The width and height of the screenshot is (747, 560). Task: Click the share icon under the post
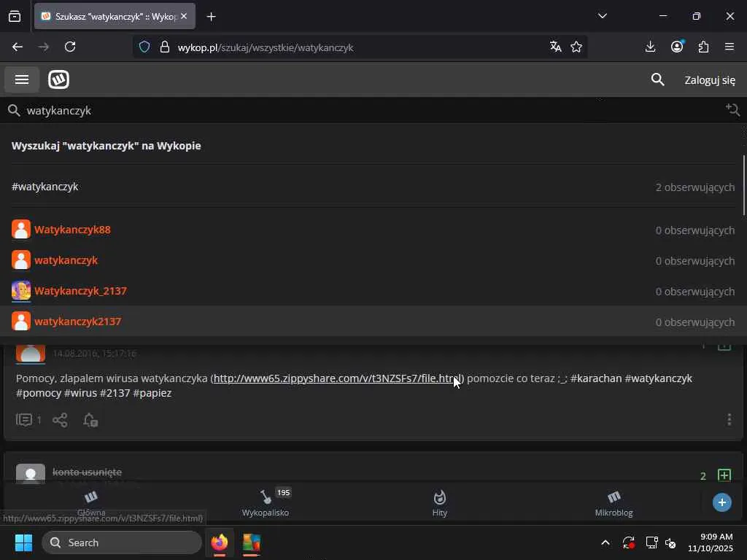[60, 420]
